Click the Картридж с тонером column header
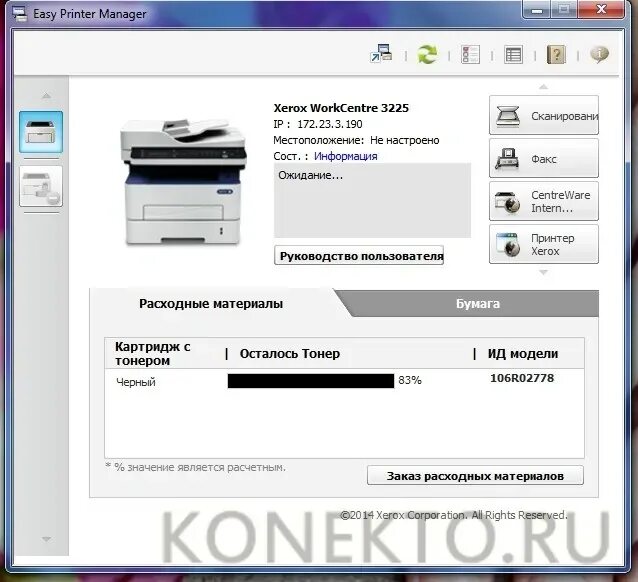 (x=153, y=354)
